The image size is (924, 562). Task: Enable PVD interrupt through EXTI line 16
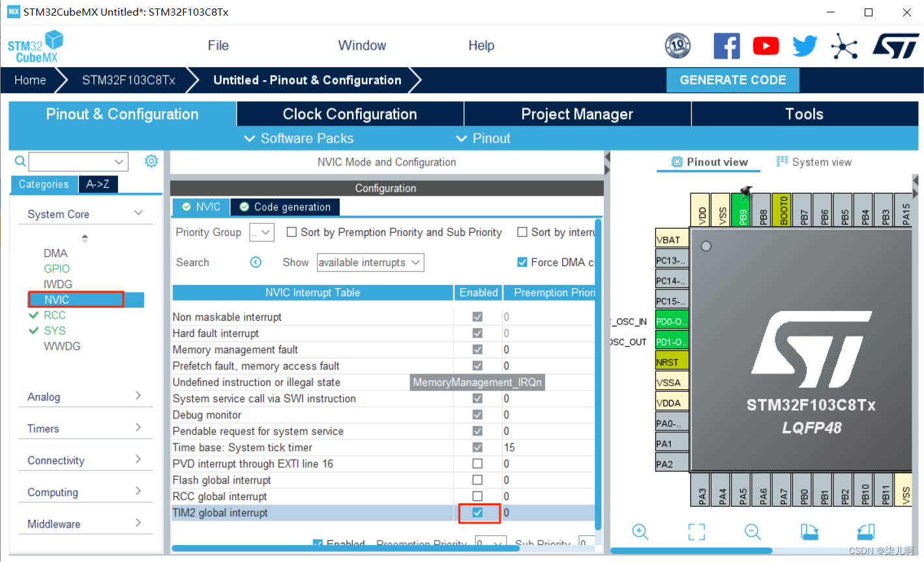(477, 464)
